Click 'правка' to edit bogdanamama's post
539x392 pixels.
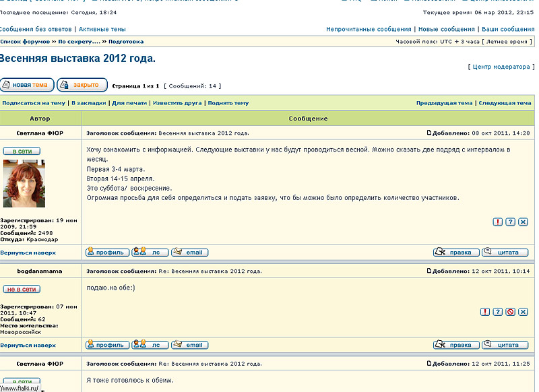tap(454, 345)
